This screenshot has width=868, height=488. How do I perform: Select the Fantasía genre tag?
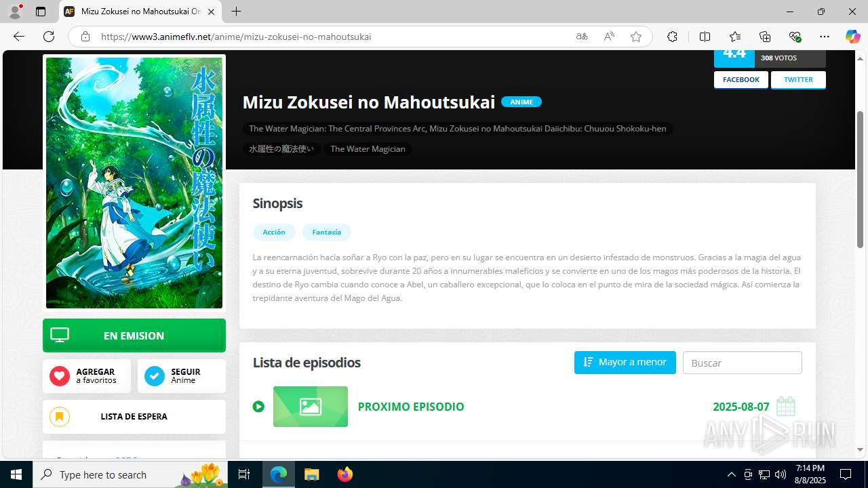tap(326, 232)
